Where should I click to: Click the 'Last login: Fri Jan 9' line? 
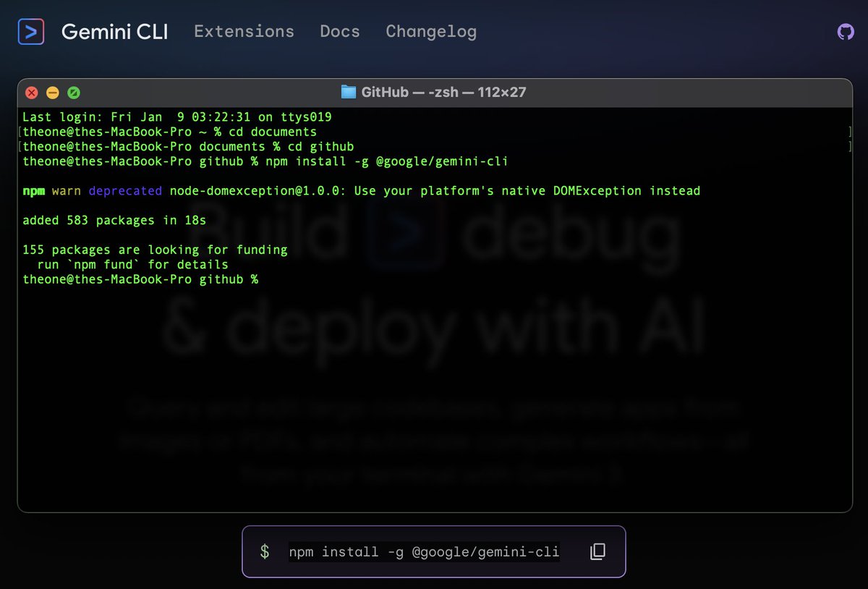coord(177,116)
